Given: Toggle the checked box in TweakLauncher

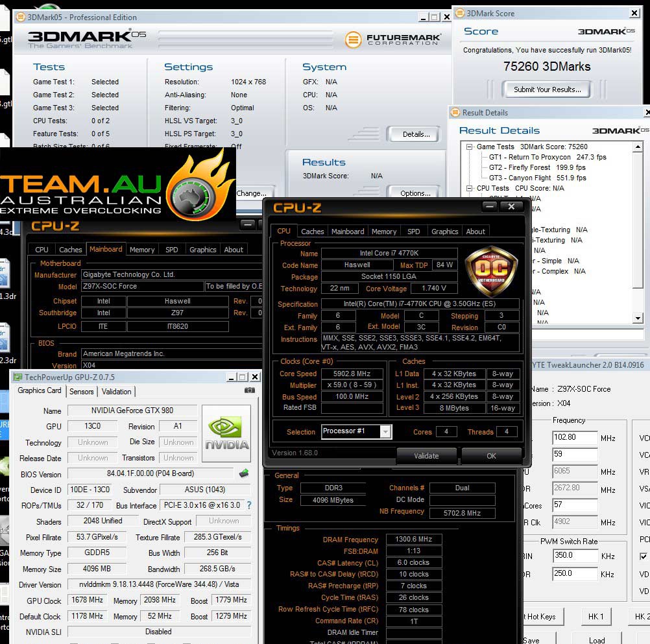Looking at the screenshot, I should click(643, 556).
